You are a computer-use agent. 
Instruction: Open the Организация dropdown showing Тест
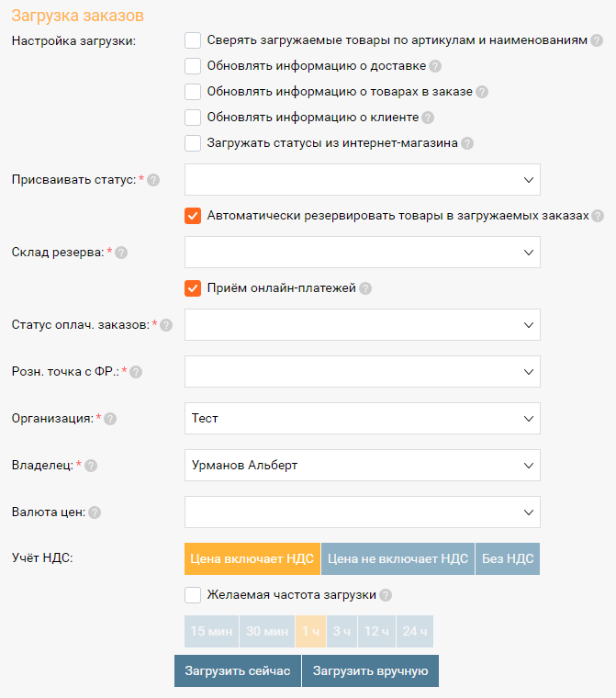(x=363, y=419)
